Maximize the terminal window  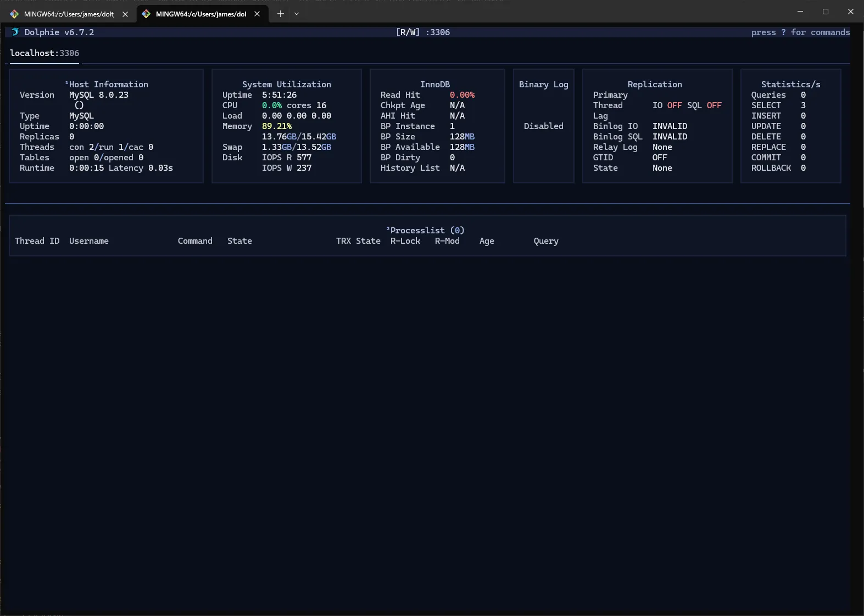(825, 12)
